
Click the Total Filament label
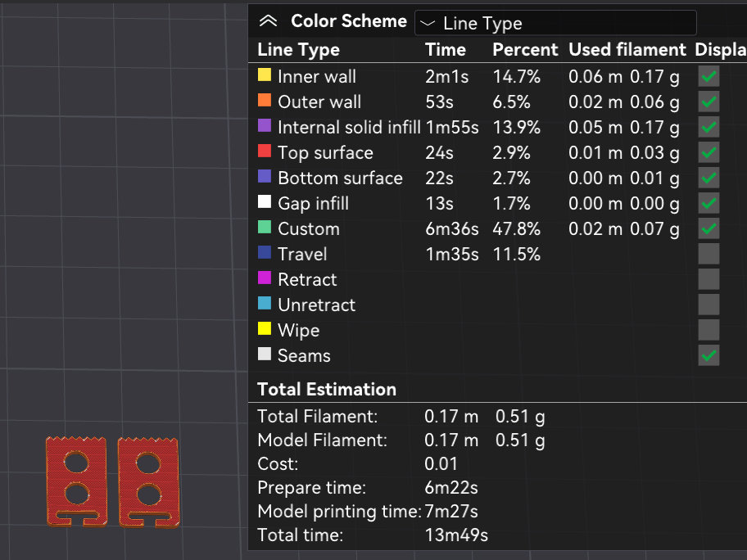coord(317,417)
